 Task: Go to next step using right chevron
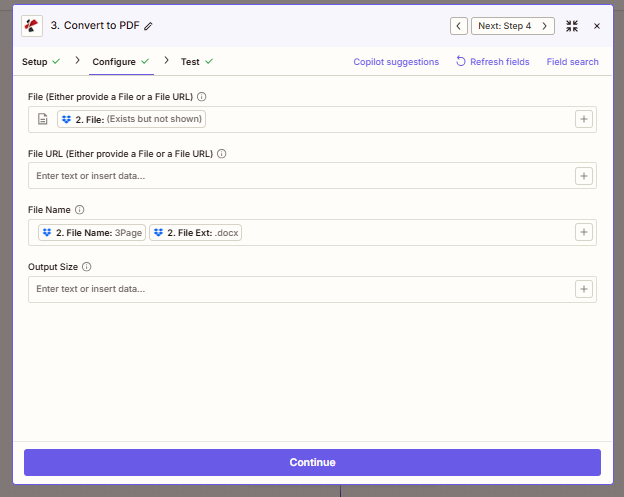click(546, 26)
